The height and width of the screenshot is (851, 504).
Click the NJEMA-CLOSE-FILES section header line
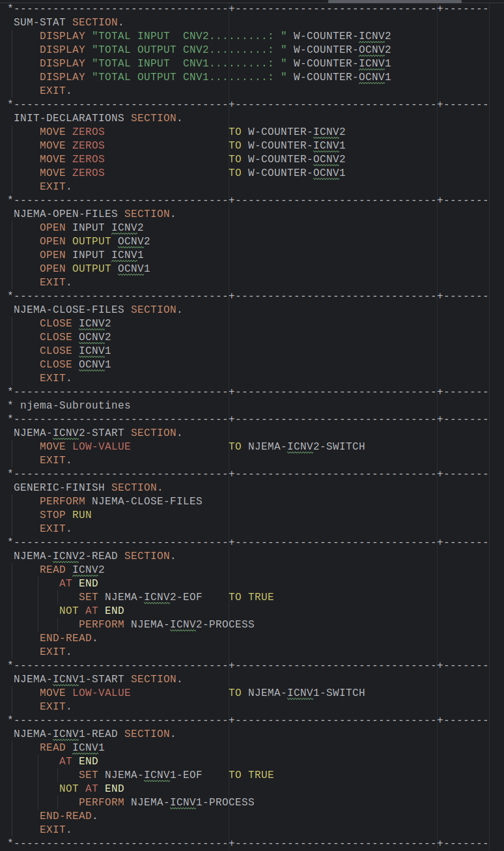click(98, 310)
